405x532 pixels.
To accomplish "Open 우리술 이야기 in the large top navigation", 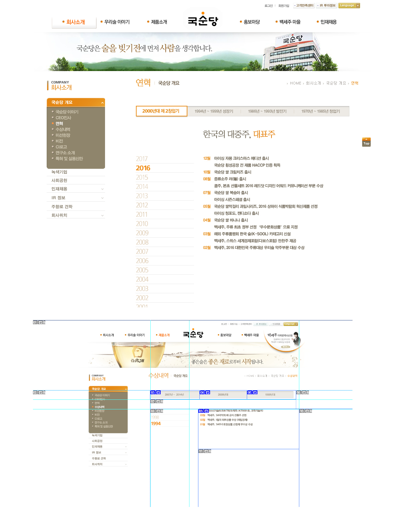I will click(x=115, y=22).
